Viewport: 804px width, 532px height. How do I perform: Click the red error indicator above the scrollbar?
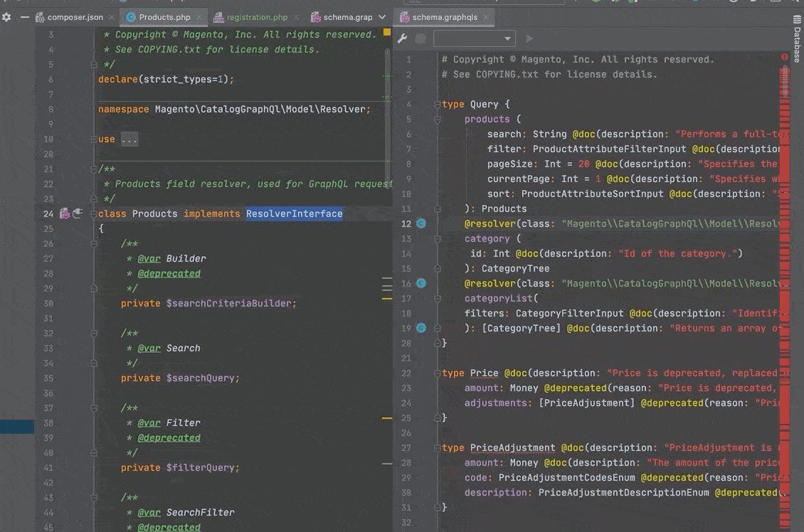[x=784, y=57]
